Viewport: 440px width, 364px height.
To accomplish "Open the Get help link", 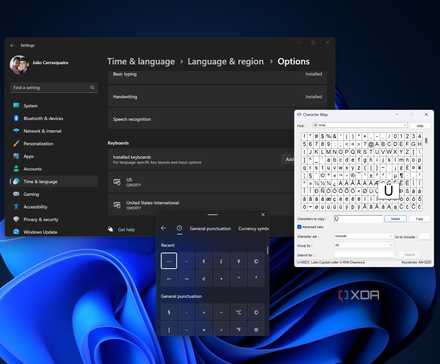I will [x=126, y=229].
